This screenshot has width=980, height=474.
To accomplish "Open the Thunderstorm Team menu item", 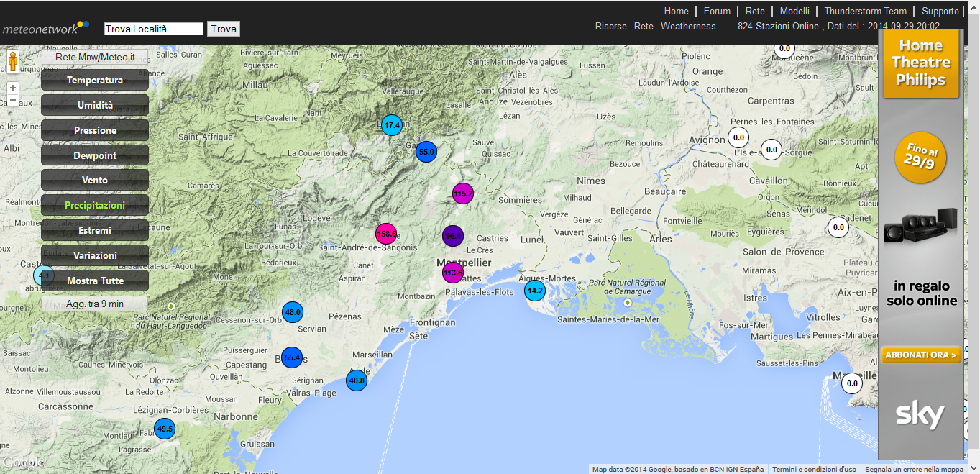I will pyautogui.click(x=866, y=11).
